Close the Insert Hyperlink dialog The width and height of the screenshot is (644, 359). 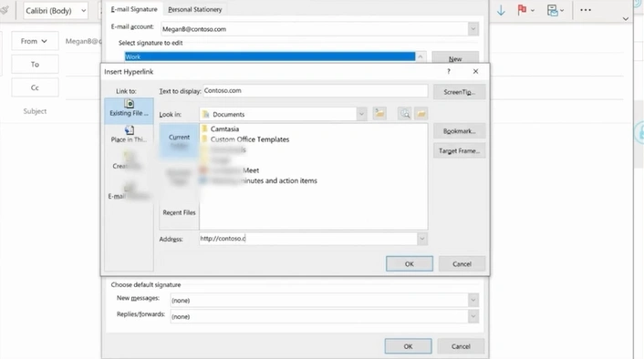point(475,71)
